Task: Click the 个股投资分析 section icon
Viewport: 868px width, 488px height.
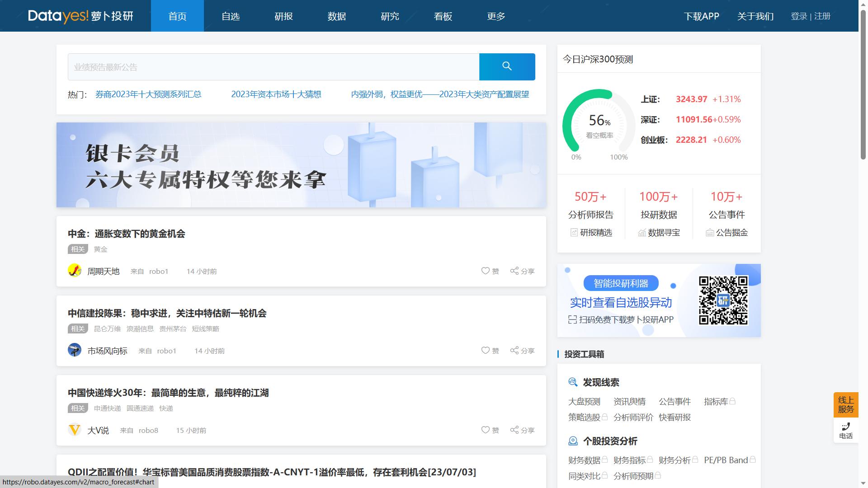Action: tap(572, 441)
